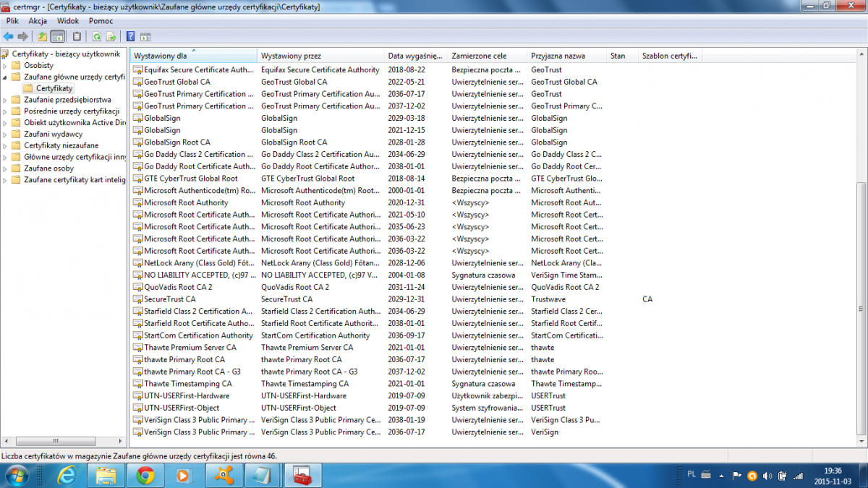Open Help with the blue question mark icon
The width and height of the screenshot is (868, 488).
click(131, 36)
